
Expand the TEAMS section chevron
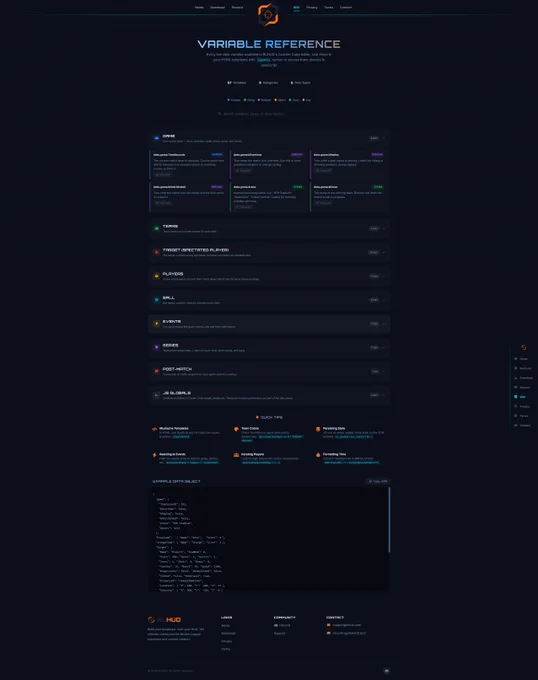pyautogui.click(x=384, y=229)
